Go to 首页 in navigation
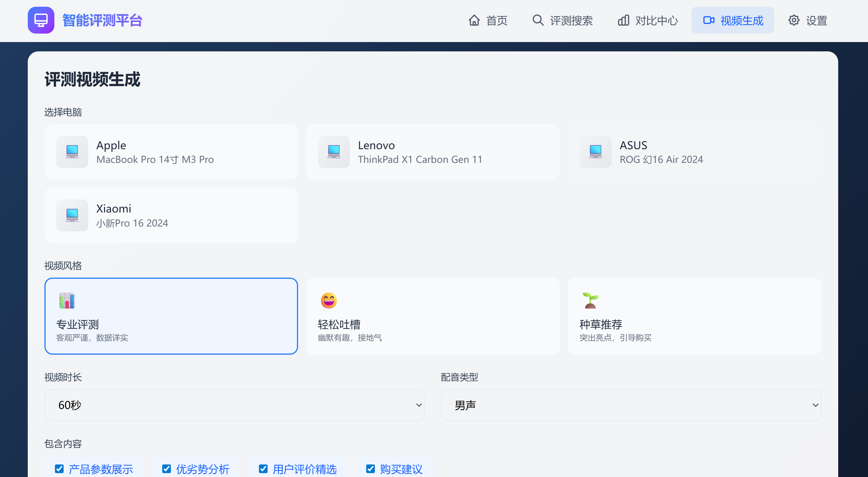The image size is (868, 477). point(488,20)
